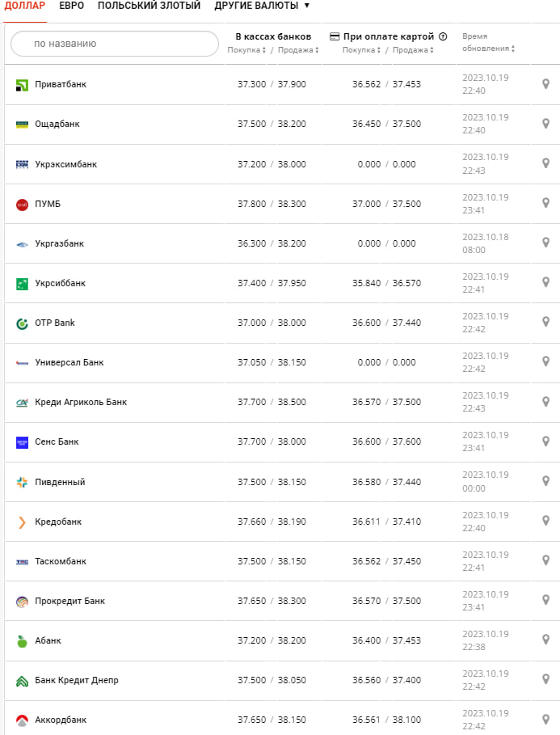Select the Польский злотый tab

149,6
